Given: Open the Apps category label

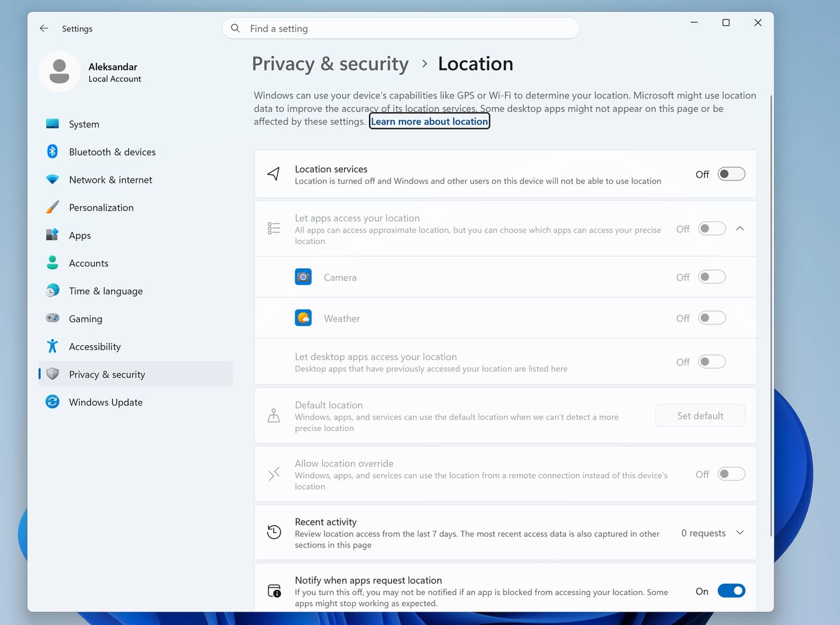Looking at the screenshot, I should (x=80, y=236).
